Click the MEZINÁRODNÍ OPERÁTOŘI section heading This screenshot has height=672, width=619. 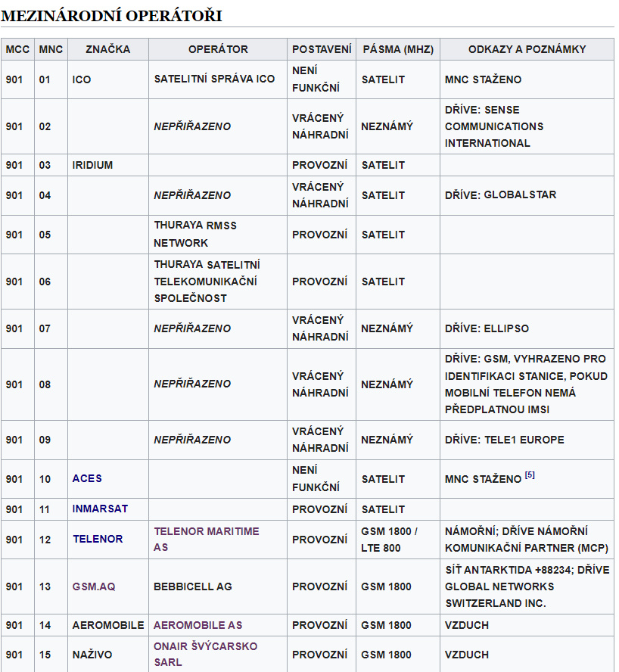[x=112, y=15]
